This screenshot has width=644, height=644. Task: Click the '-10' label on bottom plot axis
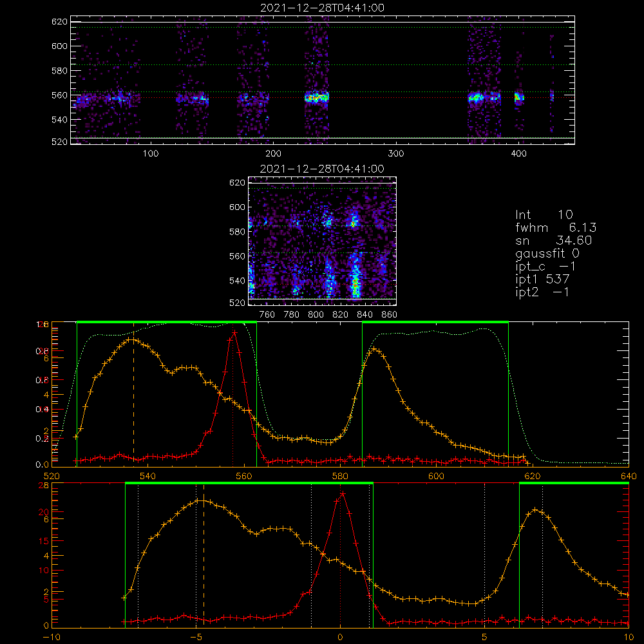(52, 637)
